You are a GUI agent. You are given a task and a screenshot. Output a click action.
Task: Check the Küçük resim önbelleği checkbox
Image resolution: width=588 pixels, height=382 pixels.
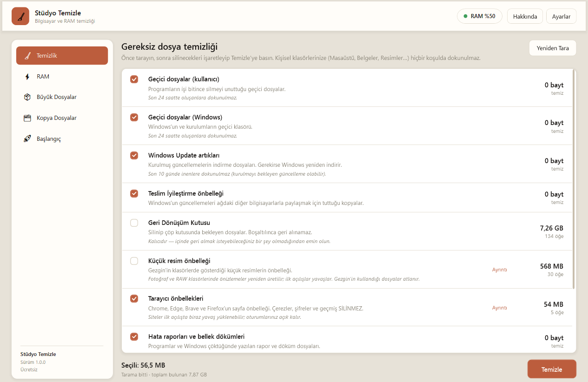click(x=134, y=261)
